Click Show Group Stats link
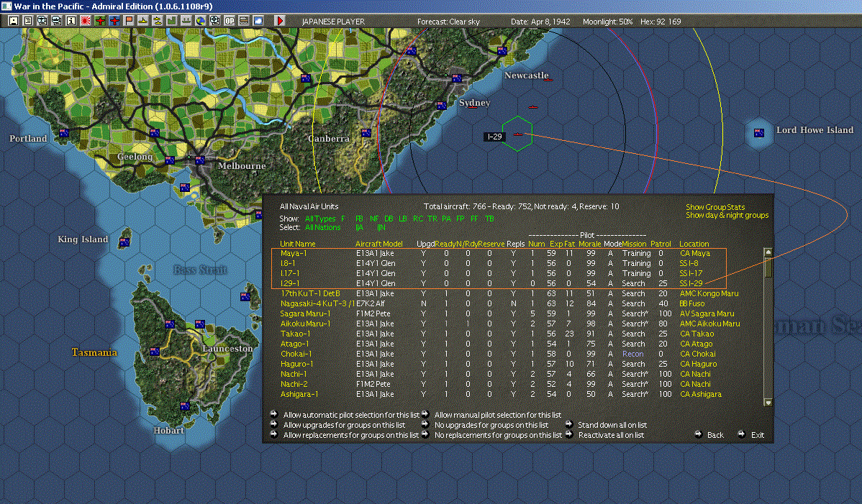This screenshot has height=504, width=862. coord(715,207)
